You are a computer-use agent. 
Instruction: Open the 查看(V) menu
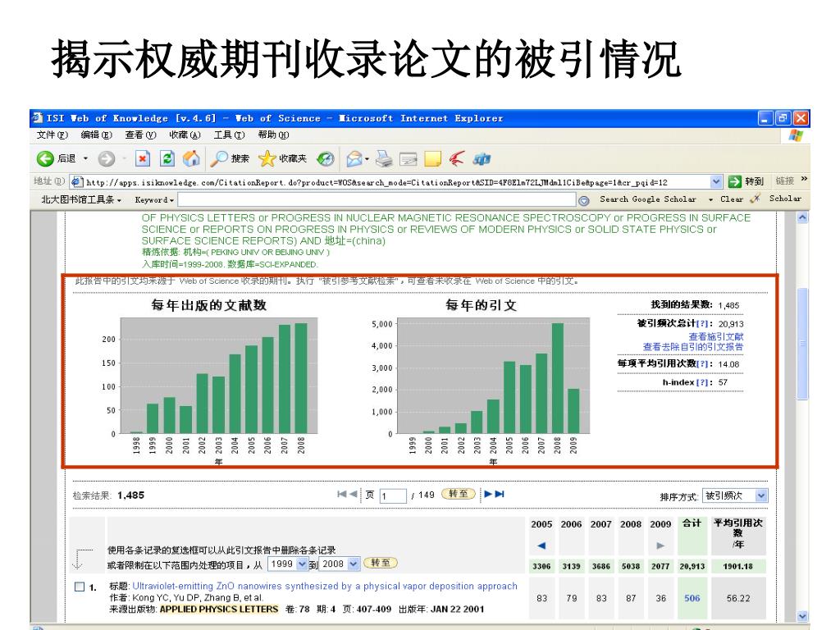pos(140,135)
